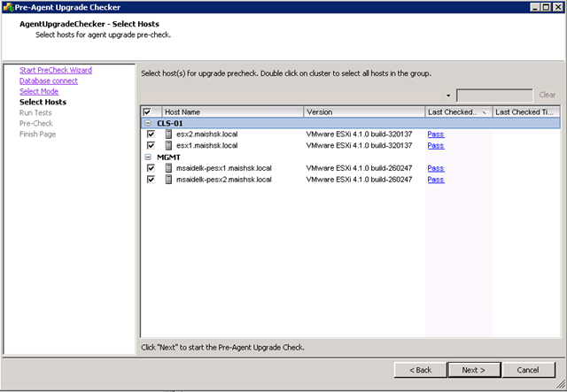Click the Pre-Check step label

(36, 123)
